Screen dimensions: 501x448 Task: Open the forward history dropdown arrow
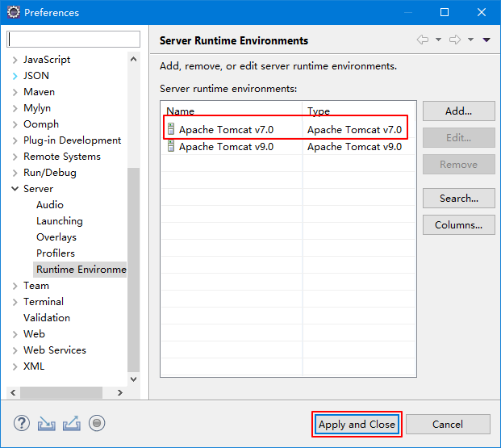tap(470, 40)
